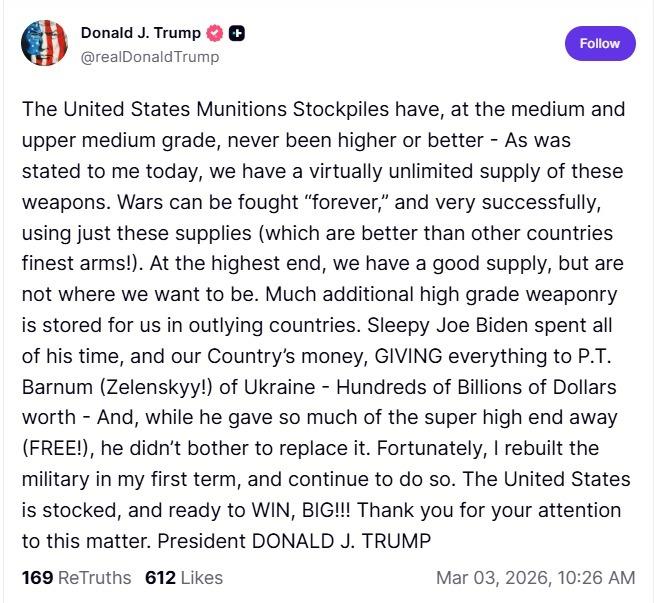Viewport: 654px width, 603px height.
Task: Open Donald J. Trump's profile avatar
Action: tap(44, 43)
